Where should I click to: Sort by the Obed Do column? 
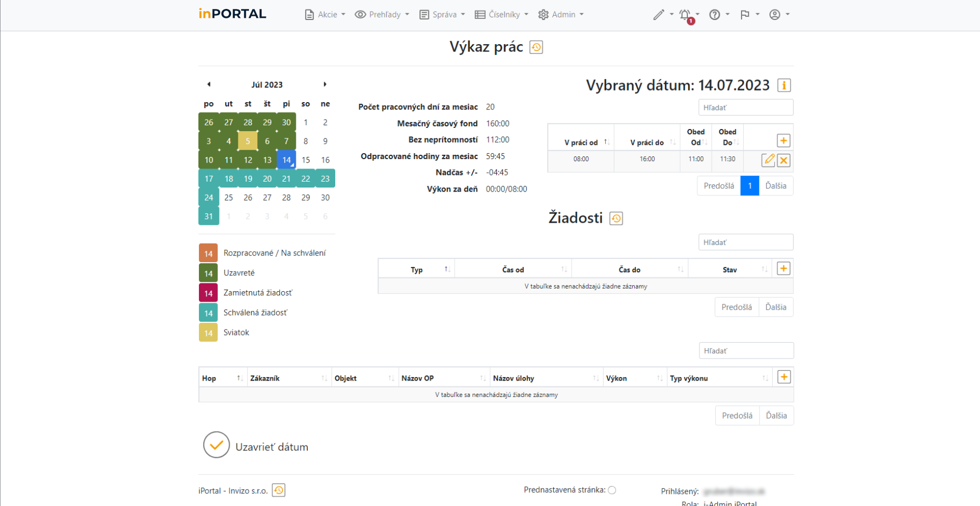coord(727,137)
